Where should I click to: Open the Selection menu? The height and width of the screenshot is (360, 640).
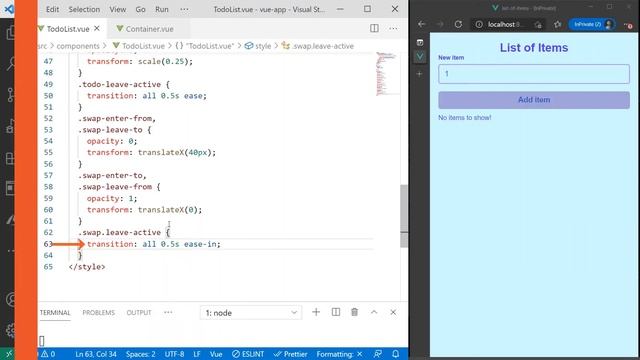(x=84, y=9)
